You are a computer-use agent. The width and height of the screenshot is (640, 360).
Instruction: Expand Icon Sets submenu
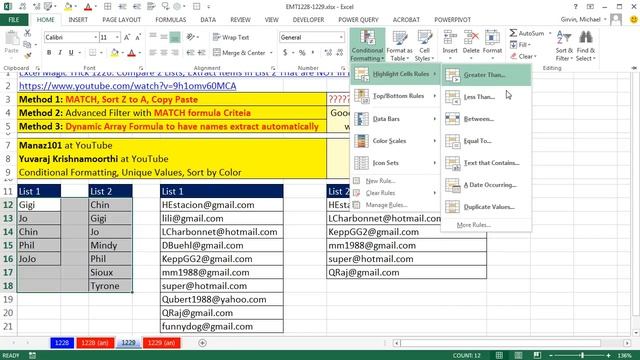pos(395,163)
